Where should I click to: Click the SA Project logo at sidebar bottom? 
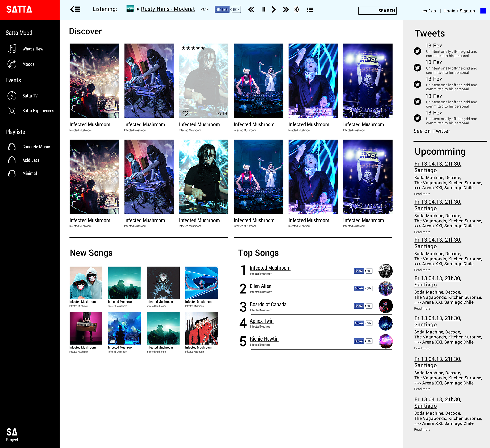point(12,435)
